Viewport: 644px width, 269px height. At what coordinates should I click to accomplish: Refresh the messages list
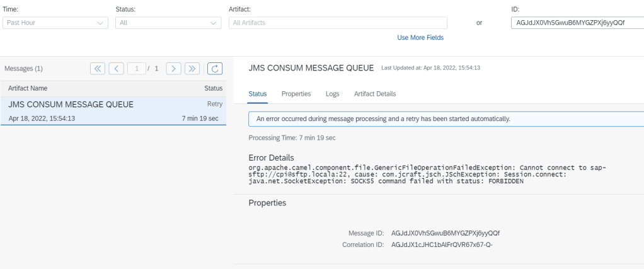(x=216, y=68)
